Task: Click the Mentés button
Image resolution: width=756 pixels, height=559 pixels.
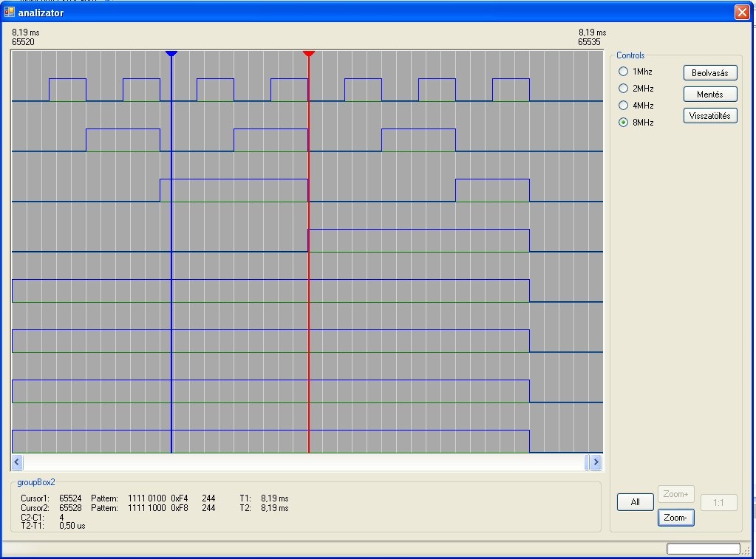Action: pos(710,95)
